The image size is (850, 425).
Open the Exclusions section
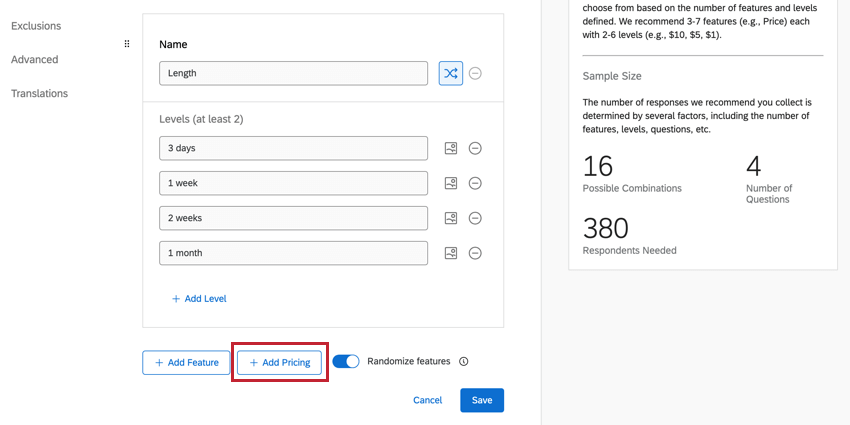(36, 26)
